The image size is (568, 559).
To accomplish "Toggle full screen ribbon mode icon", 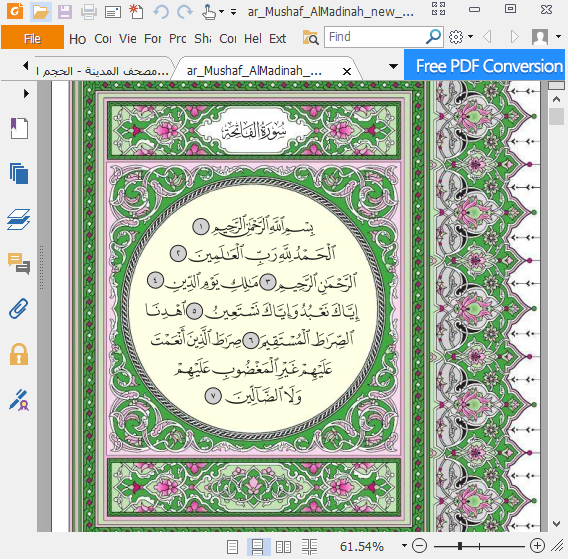I will point(438,8).
